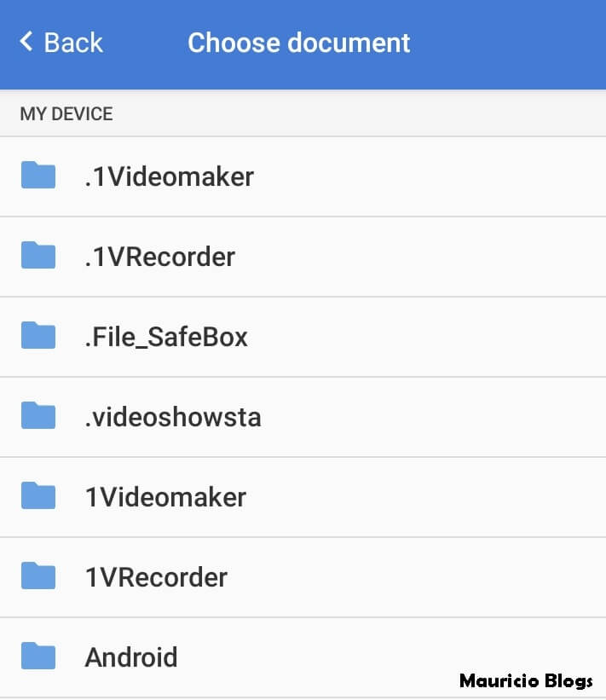Click the .File_SafeBox folder icon

pos(38,336)
